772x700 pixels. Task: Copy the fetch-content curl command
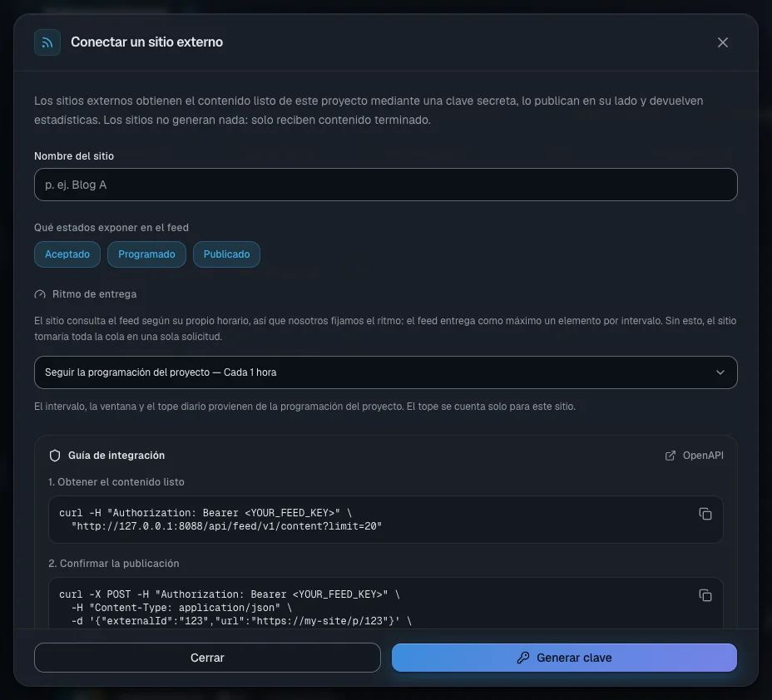(705, 514)
